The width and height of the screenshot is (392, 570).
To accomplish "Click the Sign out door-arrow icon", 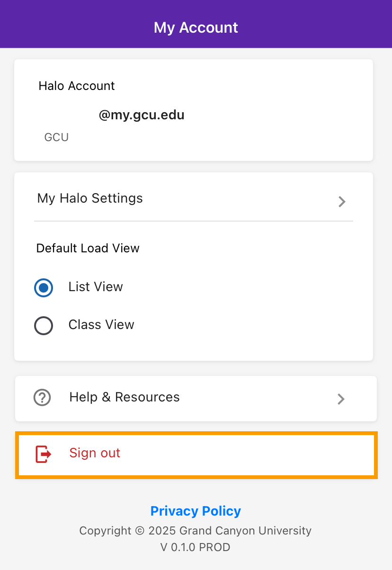I will (x=43, y=454).
